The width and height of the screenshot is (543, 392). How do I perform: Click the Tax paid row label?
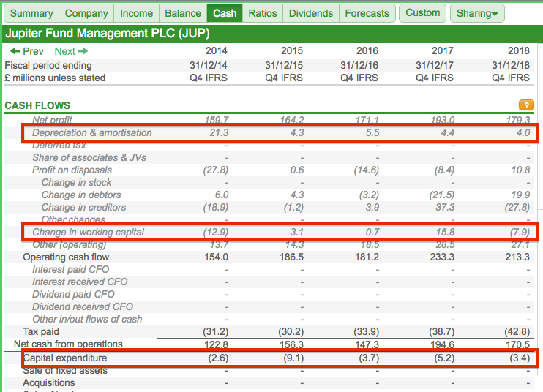pyautogui.click(x=41, y=332)
